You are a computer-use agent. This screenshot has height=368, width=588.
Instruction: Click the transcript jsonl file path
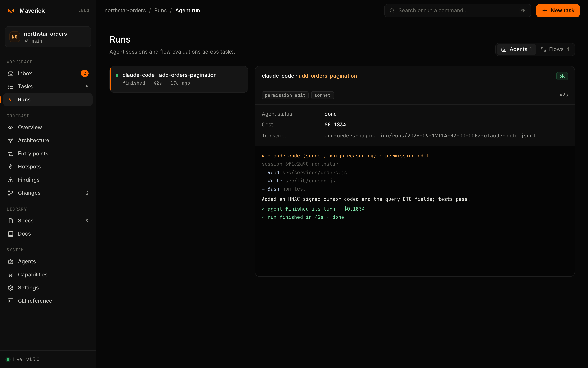pos(430,136)
